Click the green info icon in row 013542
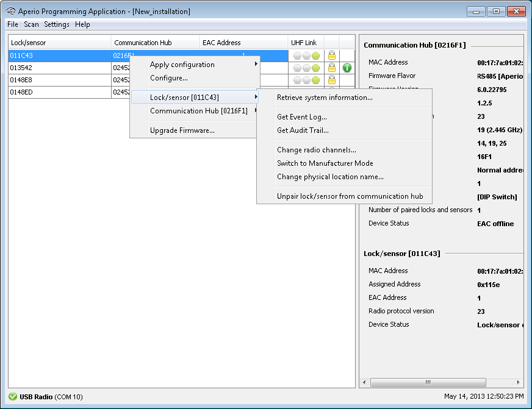The width and height of the screenshot is (532, 409). (347, 68)
